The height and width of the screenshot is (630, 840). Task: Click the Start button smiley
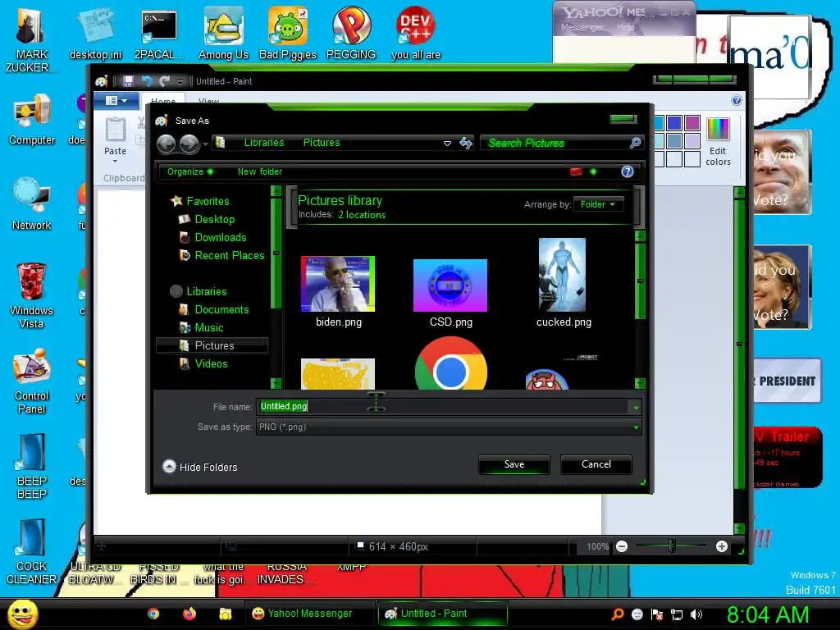coord(22,614)
